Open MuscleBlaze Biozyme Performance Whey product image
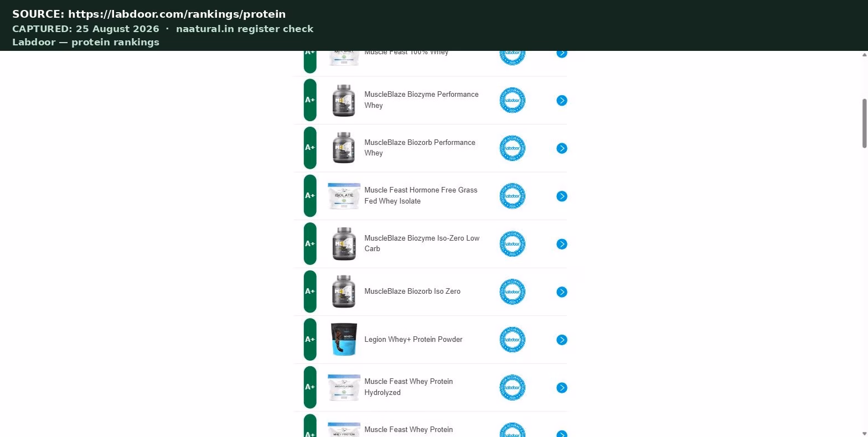The width and height of the screenshot is (868, 437). coord(344,100)
